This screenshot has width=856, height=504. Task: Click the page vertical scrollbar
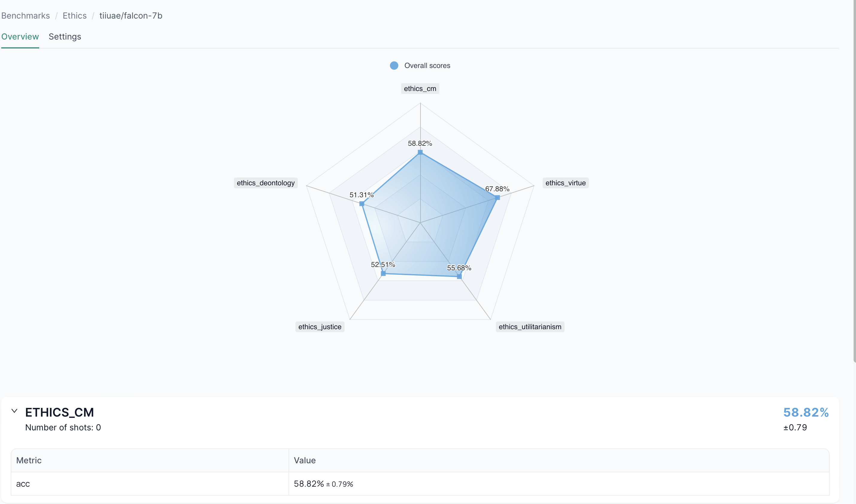[x=854, y=170]
